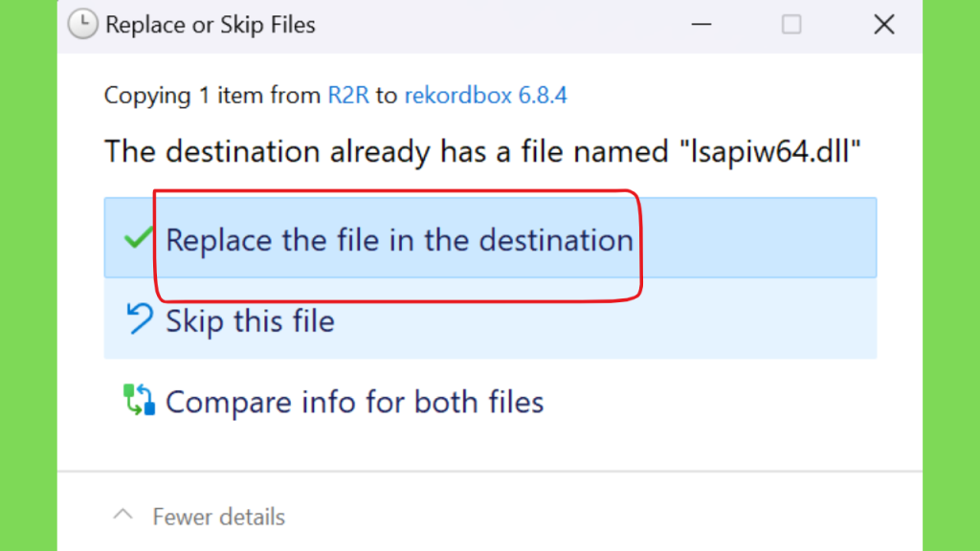Collapse details using the upward chevron

(x=123, y=515)
